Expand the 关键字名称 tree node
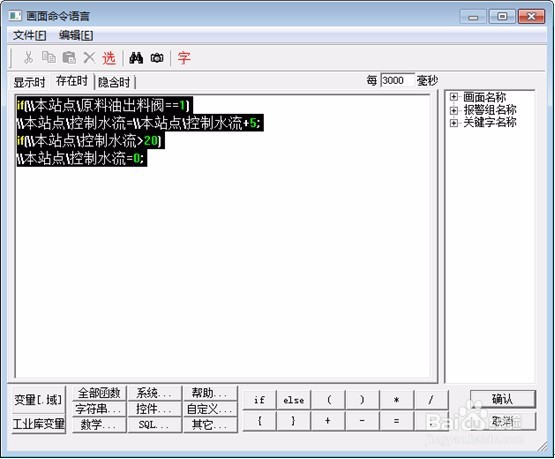555x459 pixels. 453,123
